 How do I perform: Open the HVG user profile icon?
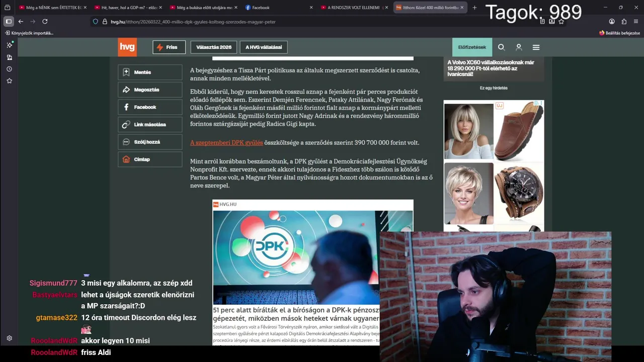[519, 47]
